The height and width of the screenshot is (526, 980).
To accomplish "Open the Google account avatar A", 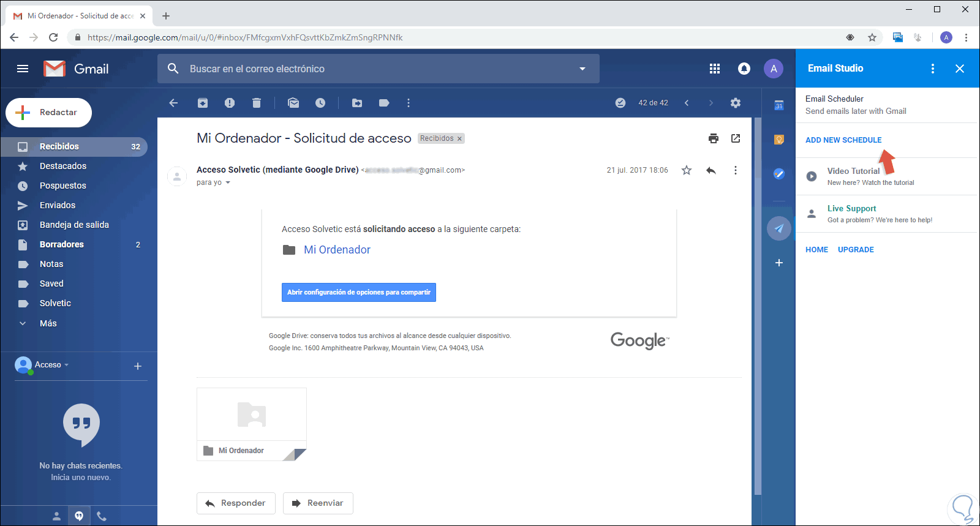I will [x=774, y=69].
